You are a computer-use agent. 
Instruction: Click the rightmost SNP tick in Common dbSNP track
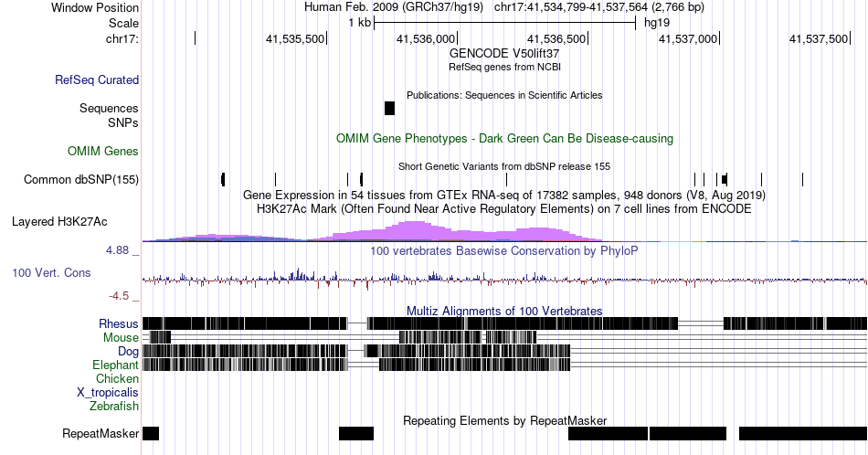(x=803, y=179)
